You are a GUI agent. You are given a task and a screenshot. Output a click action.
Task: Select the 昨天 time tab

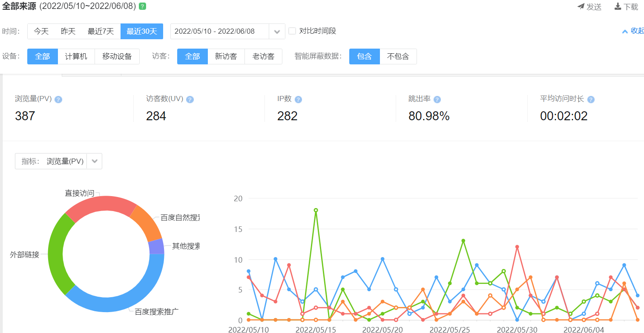pos(68,31)
